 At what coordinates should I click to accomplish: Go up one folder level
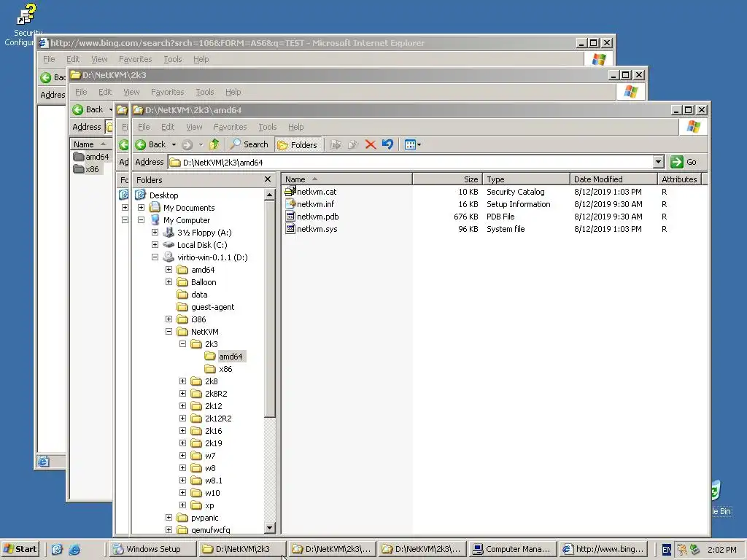click(214, 144)
